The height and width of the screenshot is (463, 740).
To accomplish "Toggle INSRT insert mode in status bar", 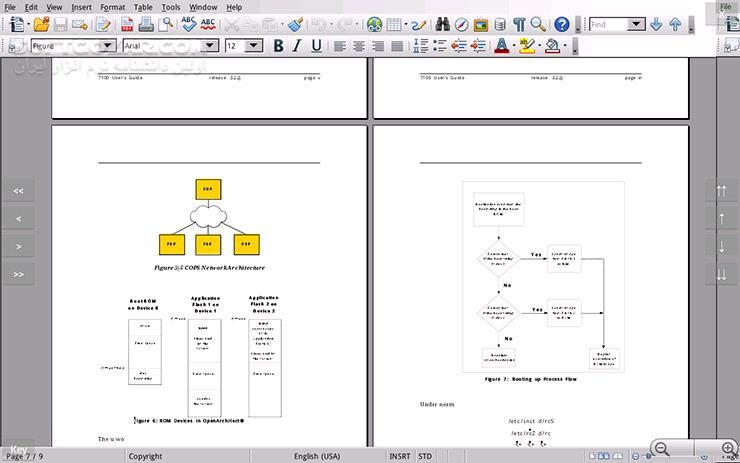I will click(x=399, y=456).
